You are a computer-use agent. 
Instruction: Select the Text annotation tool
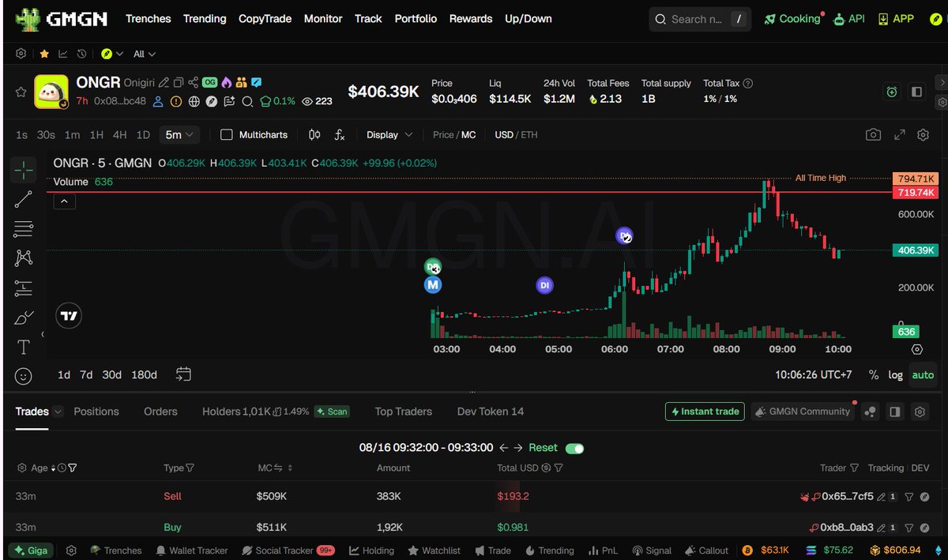[24, 347]
